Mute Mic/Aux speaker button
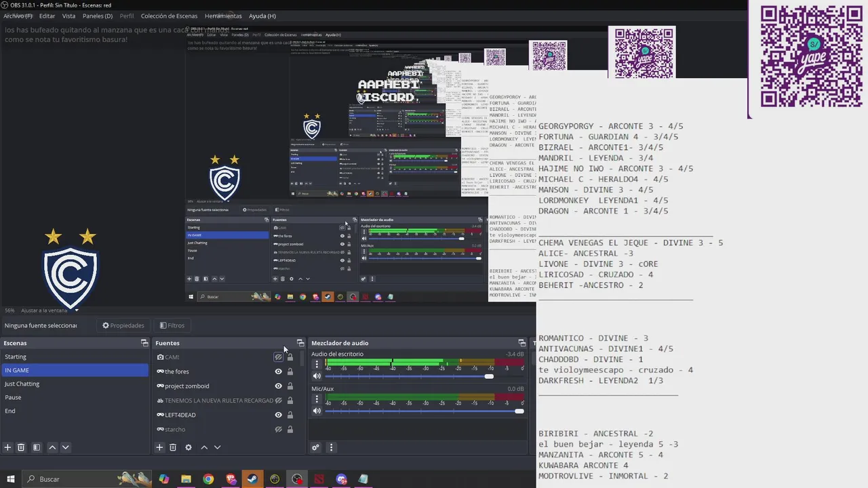The width and height of the screenshot is (868, 488). point(316,411)
